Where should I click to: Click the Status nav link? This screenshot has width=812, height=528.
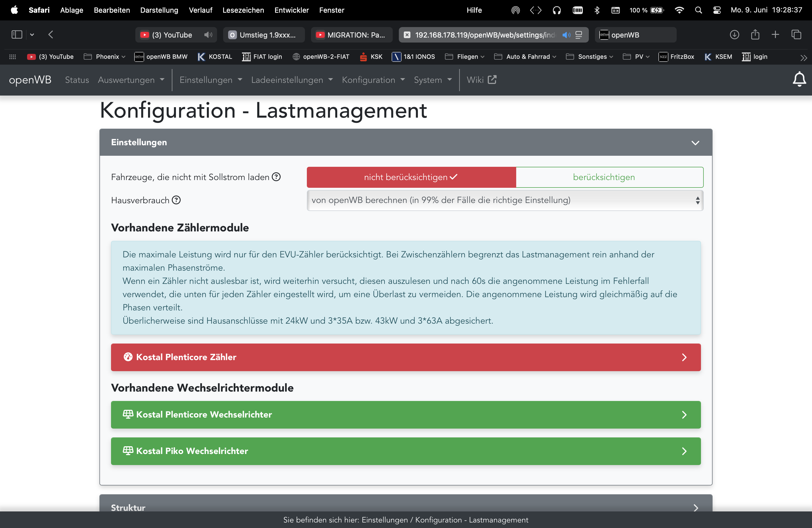(77, 80)
